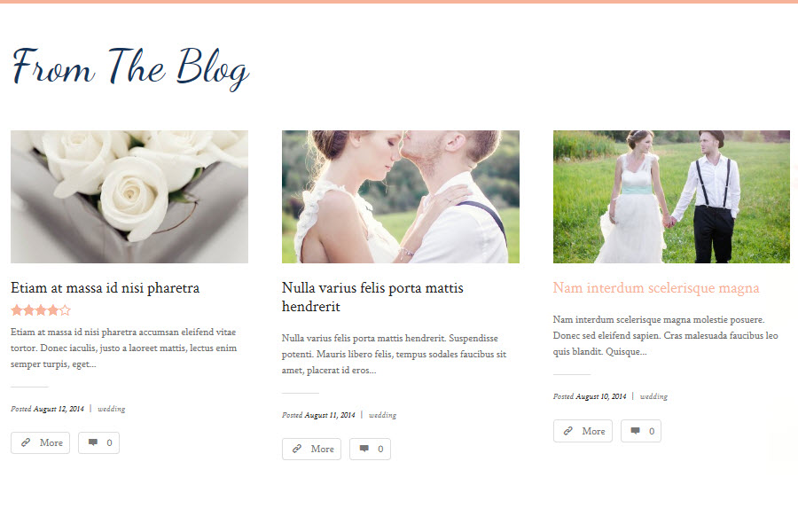The width and height of the screenshot is (798, 532).
Task: Open 'Etiam at massa id nisi pharetra' title
Action: [106, 288]
